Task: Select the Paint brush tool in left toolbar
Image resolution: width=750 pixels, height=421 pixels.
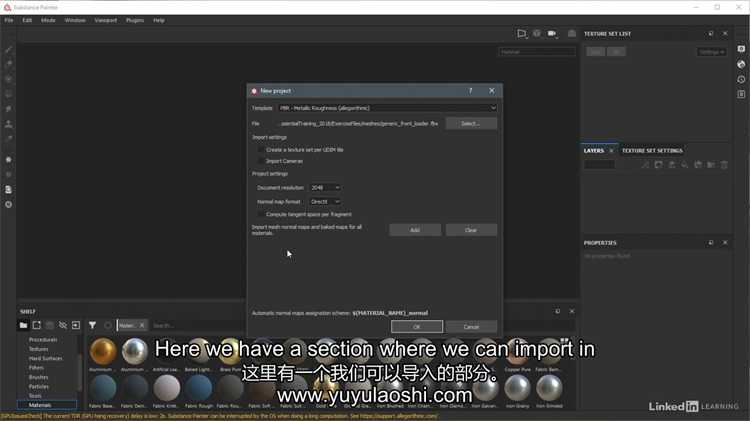Action: [9, 49]
